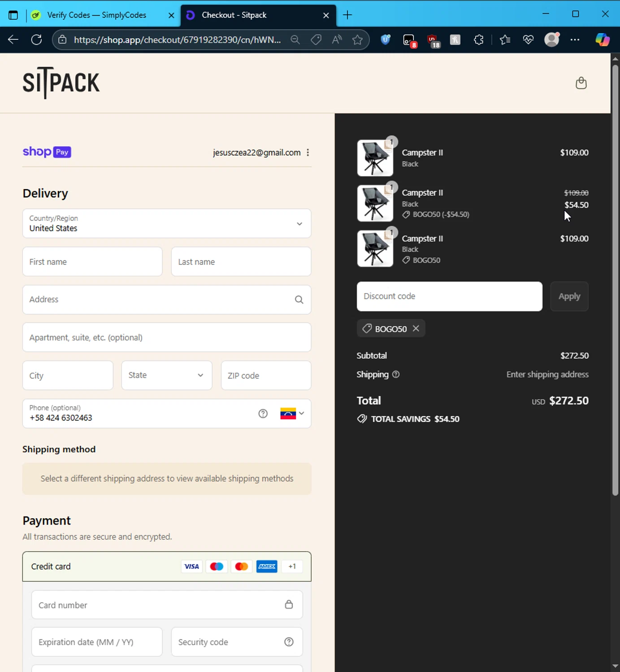Viewport: 620px width, 672px height.
Task: Click the first Campster II thumbnail
Action: (375, 158)
